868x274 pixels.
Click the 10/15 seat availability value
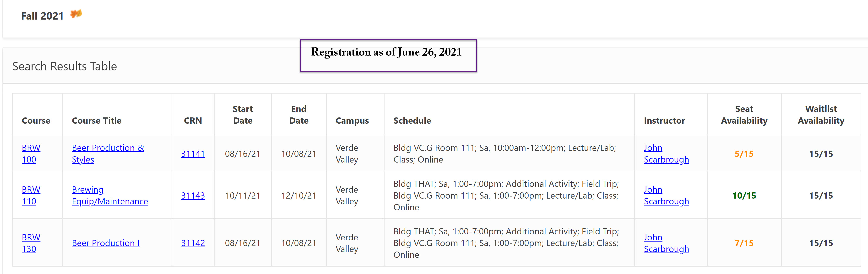tap(744, 195)
